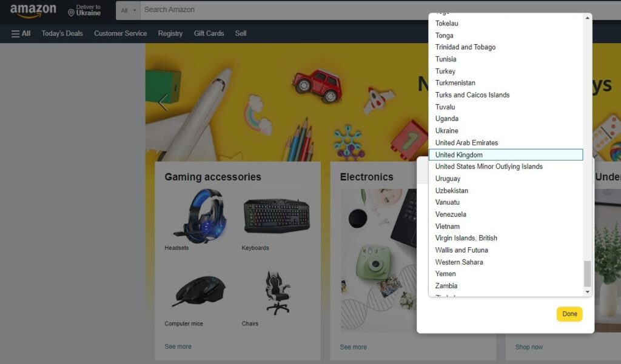Open the All search category dropdown
Viewport: 621px width, 364px height.
click(x=129, y=10)
